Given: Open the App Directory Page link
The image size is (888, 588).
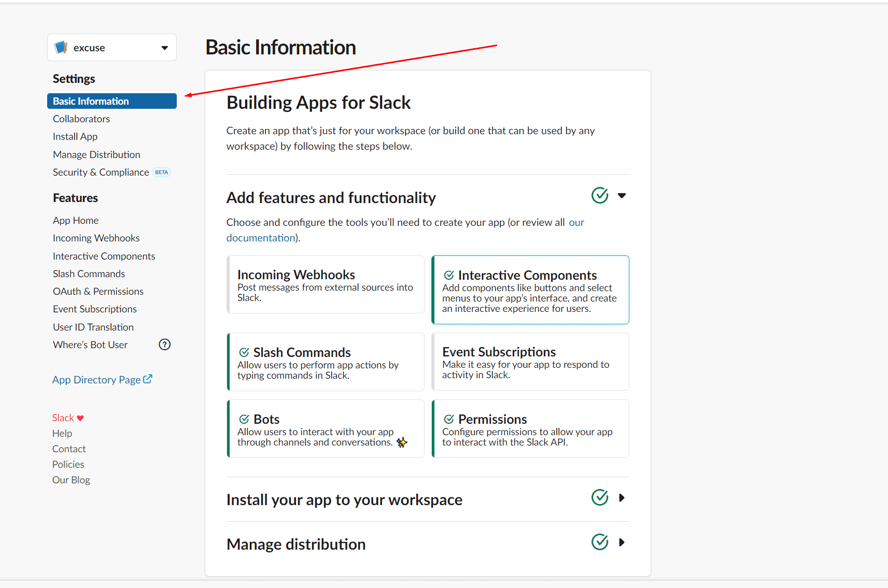Looking at the screenshot, I should pyautogui.click(x=96, y=380).
